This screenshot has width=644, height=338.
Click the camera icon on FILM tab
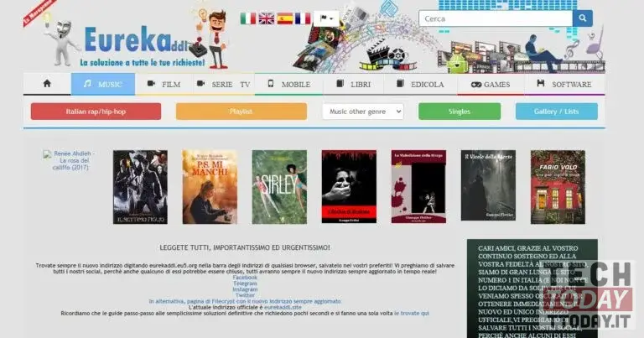click(x=151, y=83)
